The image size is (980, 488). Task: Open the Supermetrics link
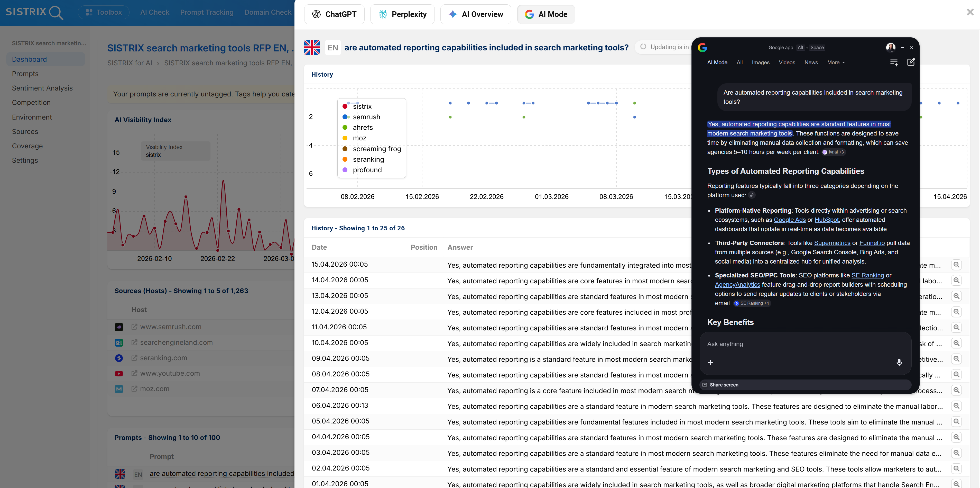832,243
